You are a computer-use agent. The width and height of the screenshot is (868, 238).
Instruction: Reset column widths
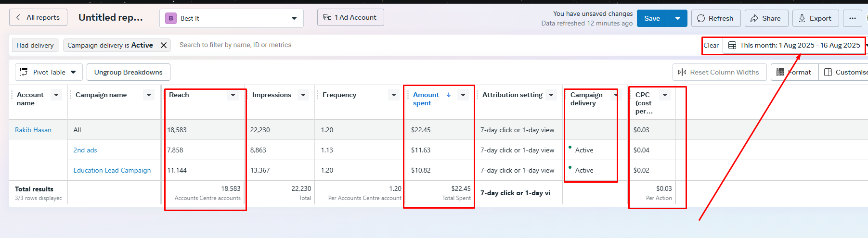[719, 72]
